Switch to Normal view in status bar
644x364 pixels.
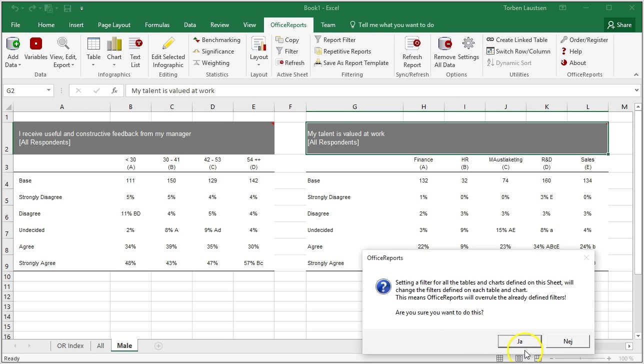pyautogui.click(x=499, y=358)
